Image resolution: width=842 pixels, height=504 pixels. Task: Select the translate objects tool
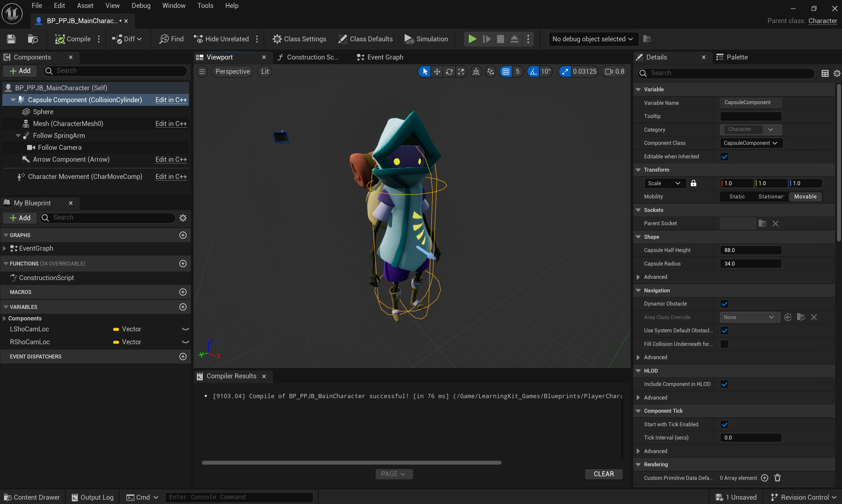[437, 72]
